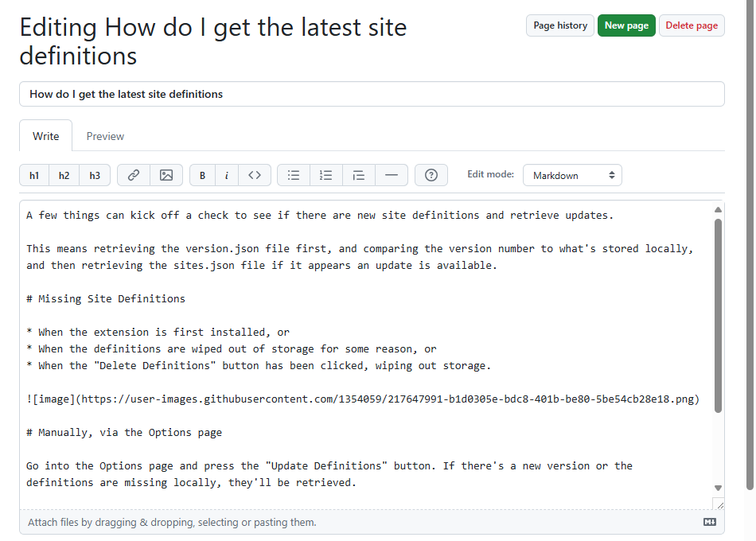Open the Edit mode Markdown dropdown

pyautogui.click(x=571, y=175)
